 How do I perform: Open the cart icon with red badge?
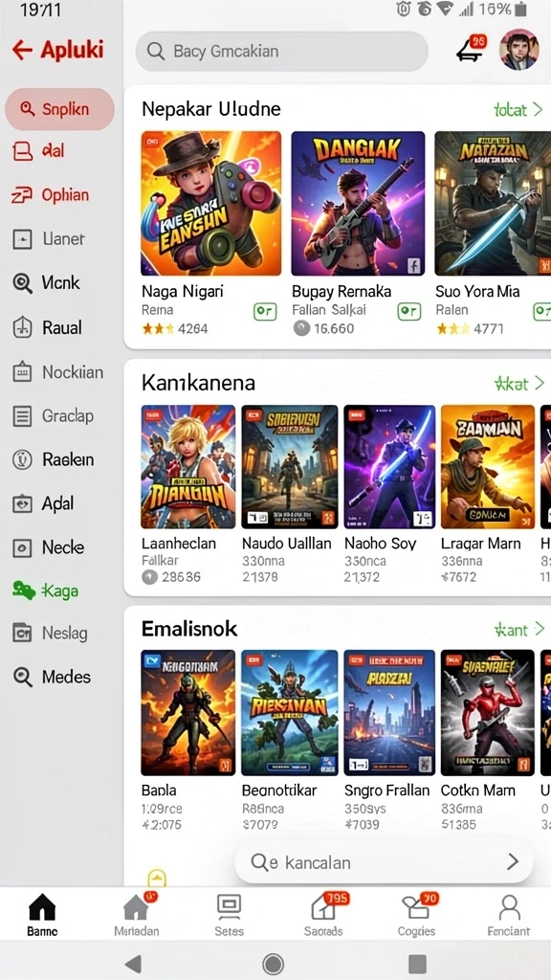[x=471, y=50]
